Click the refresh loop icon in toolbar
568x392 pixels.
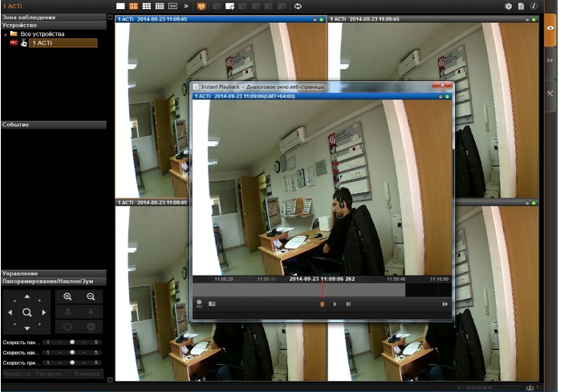[x=297, y=6]
